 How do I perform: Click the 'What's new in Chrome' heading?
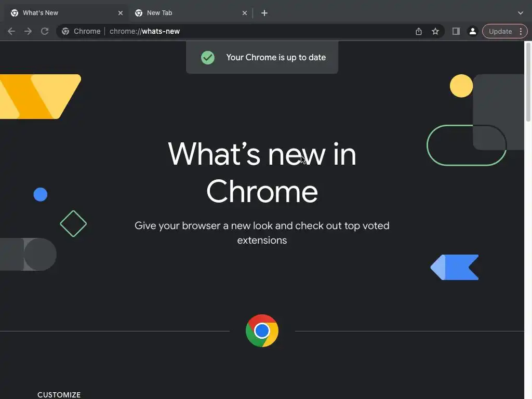(262, 172)
